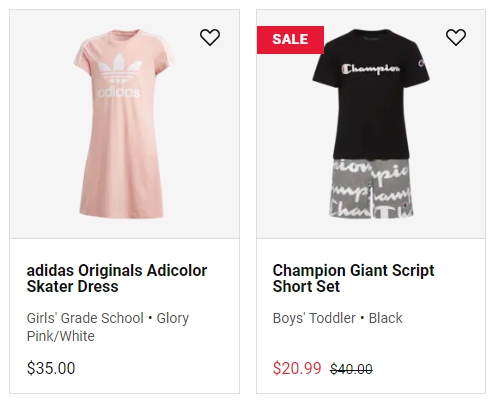Click the red SALE badge
495x403 pixels.
click(x=290, y=40)
